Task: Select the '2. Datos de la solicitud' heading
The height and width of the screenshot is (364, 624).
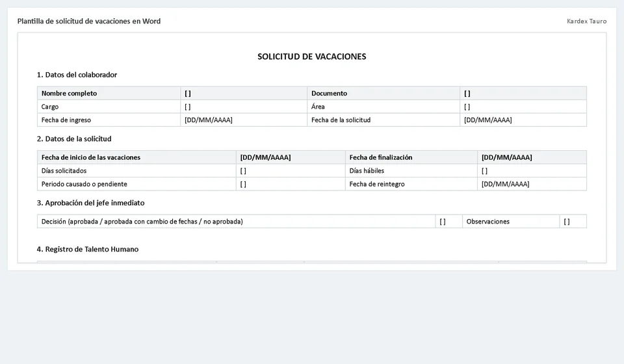Action: 74,139
